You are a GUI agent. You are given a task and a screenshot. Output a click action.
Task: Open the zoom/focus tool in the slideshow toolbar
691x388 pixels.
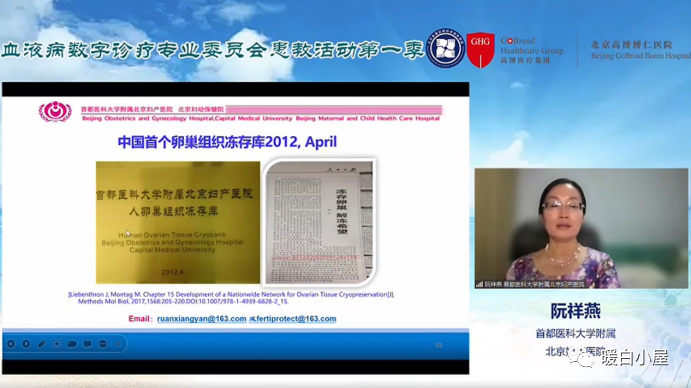tap(57, 343)
